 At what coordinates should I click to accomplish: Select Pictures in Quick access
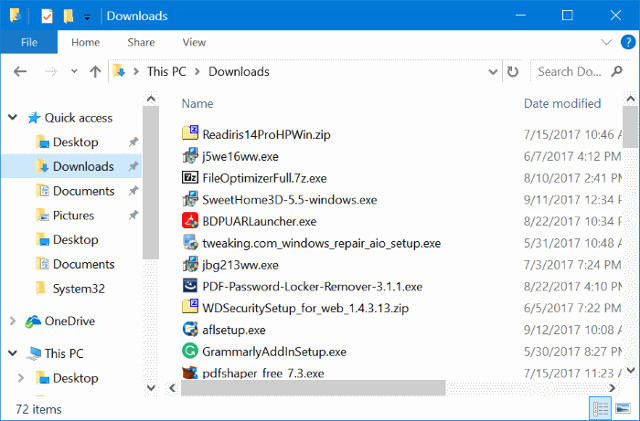[73, 215]
